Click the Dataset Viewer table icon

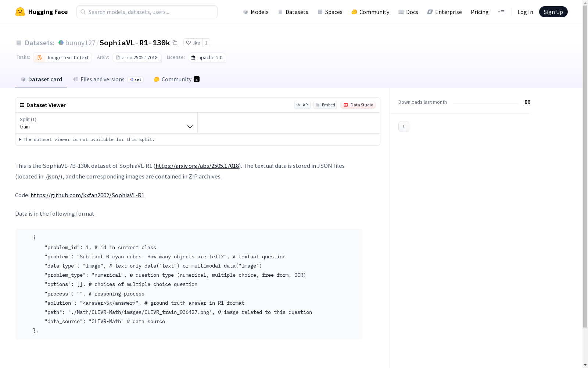pyautogui.click(x=22, y=105)
